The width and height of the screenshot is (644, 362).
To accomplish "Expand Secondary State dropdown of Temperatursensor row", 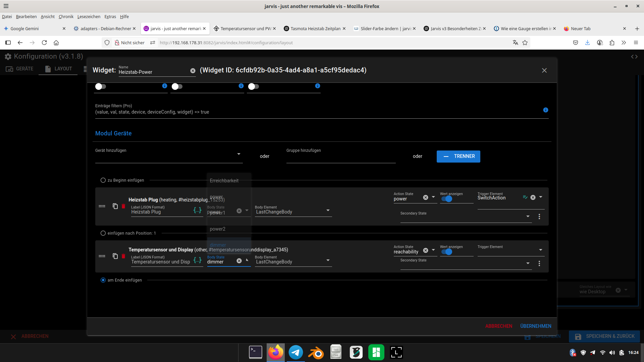I will pos(528,263).
